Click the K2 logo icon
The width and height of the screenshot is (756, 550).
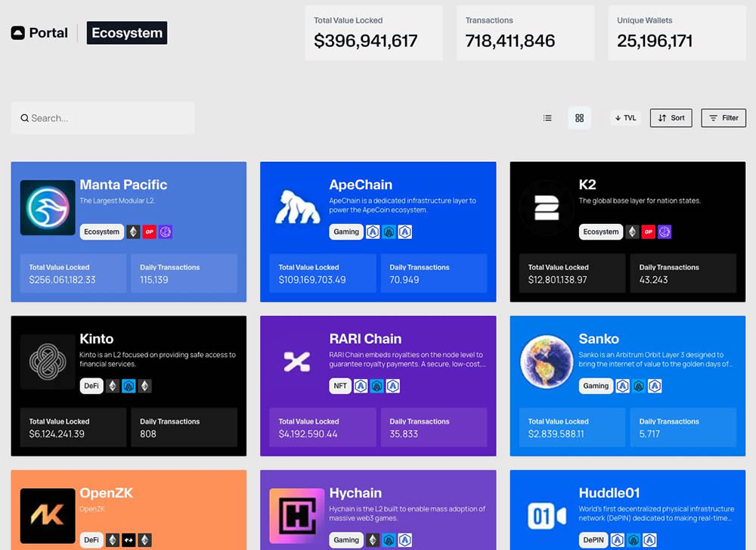coord(546,207)
